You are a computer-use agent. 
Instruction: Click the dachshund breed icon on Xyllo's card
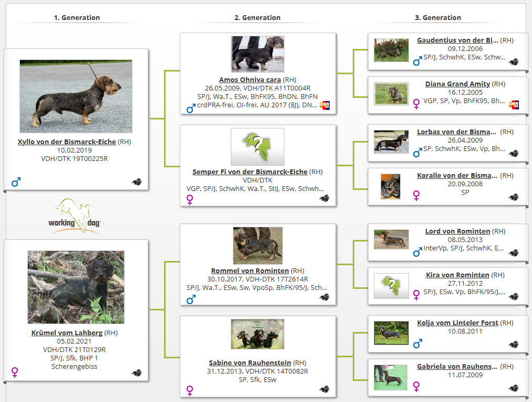[137, 182]
